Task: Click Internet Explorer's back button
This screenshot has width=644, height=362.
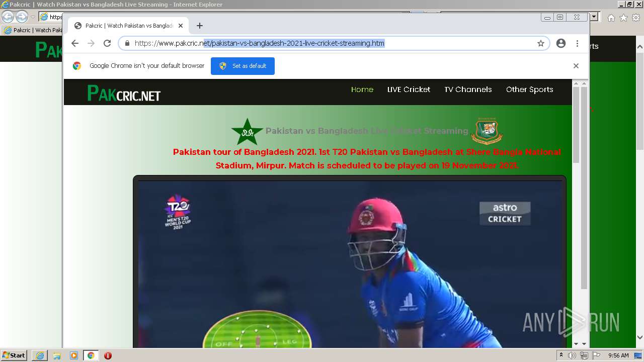Action: click(8, 17)
